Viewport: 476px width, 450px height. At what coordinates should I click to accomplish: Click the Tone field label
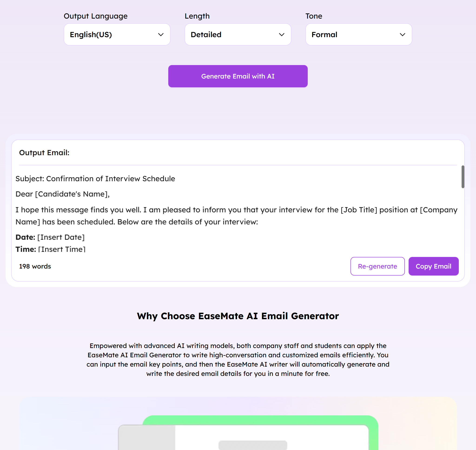tap(314, 16)
